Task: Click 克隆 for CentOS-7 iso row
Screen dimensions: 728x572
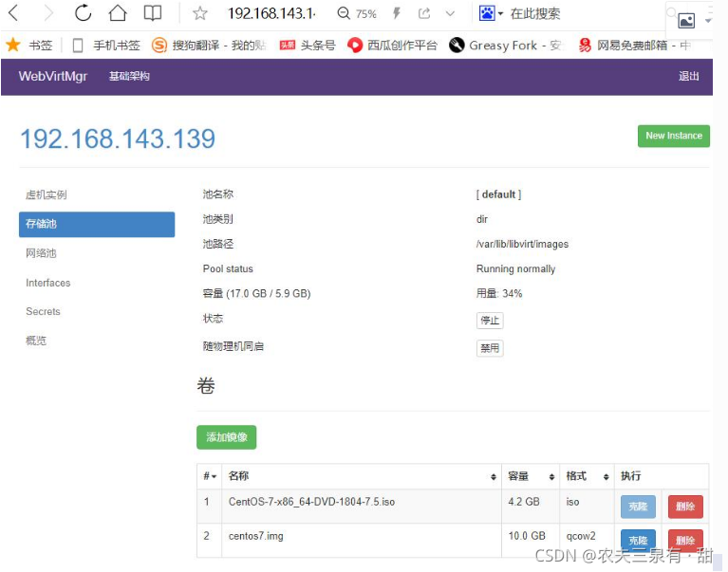Action: click(638, 507)
